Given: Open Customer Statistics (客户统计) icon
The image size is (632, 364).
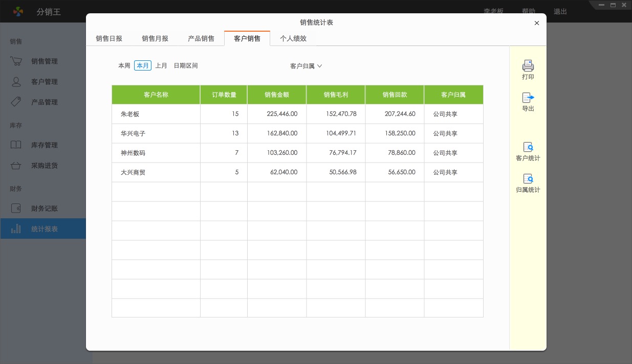Looking at the screenshot, I should point(528,147).
